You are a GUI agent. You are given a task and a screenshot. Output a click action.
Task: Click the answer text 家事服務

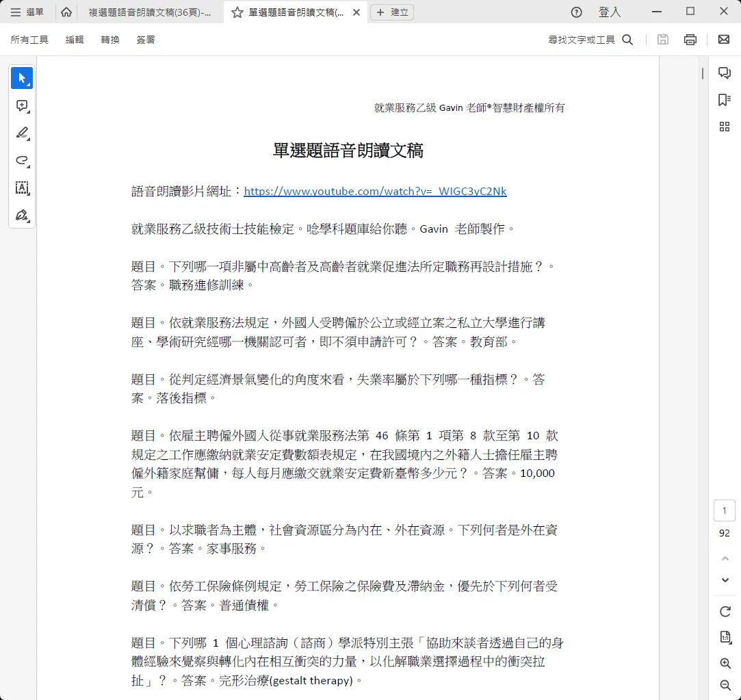click(x=231, y=548)
